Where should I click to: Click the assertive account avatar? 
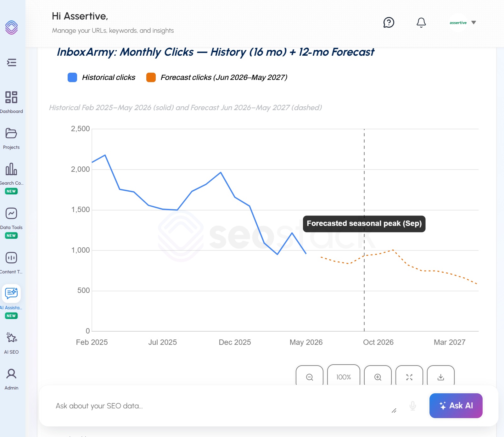(x=458, y=23)
